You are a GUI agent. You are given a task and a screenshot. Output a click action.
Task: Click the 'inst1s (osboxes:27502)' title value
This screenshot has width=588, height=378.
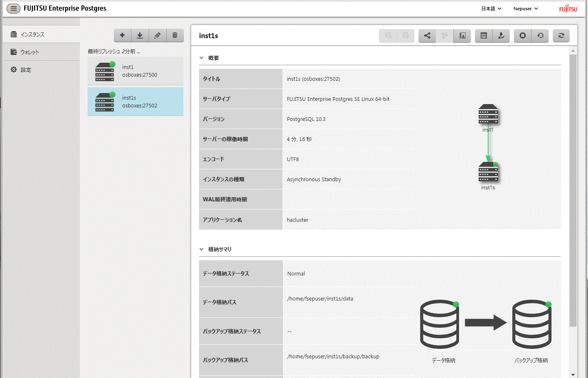(313, 79)
